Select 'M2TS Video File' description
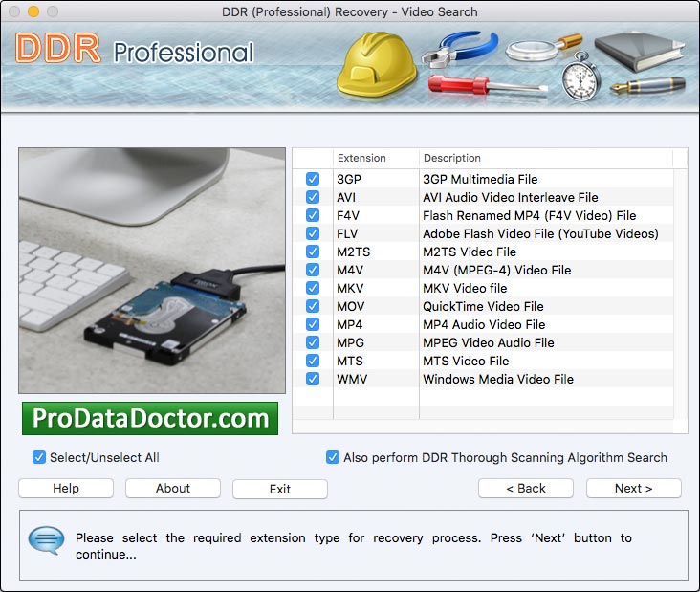Screen dimensions: 700x592 coord(470,252)
